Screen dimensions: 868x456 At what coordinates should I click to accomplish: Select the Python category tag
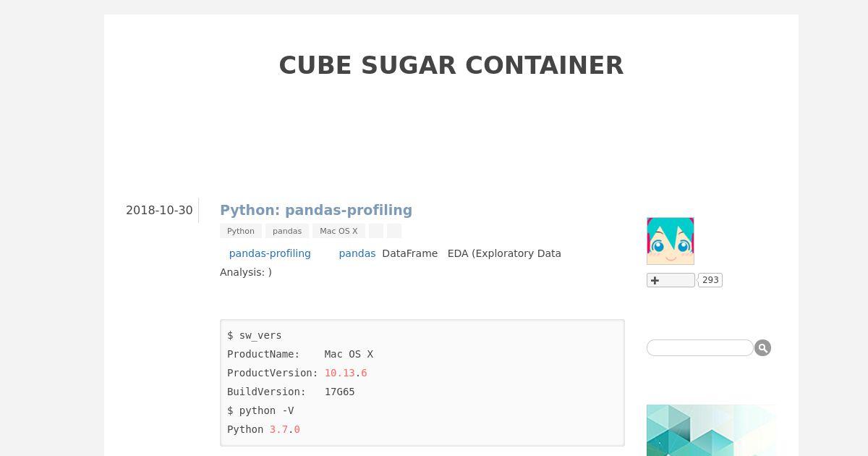click(241, 231)
